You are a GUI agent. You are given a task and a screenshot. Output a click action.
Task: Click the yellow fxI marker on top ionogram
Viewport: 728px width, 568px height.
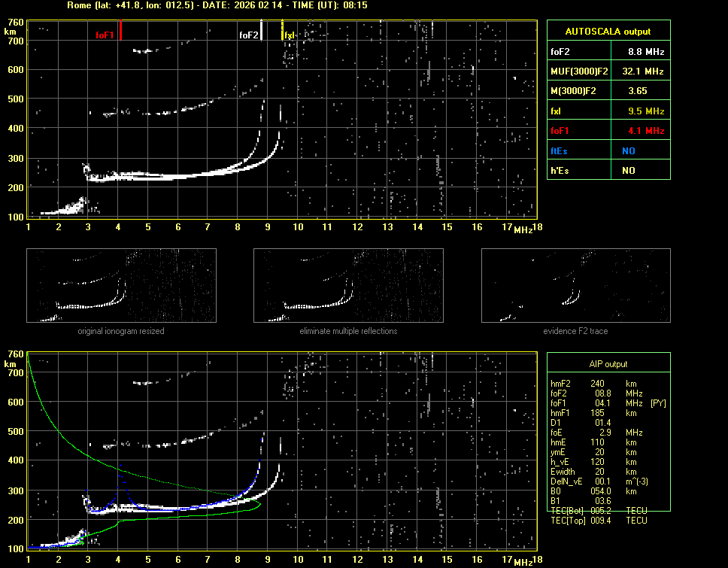pos(282,31)
